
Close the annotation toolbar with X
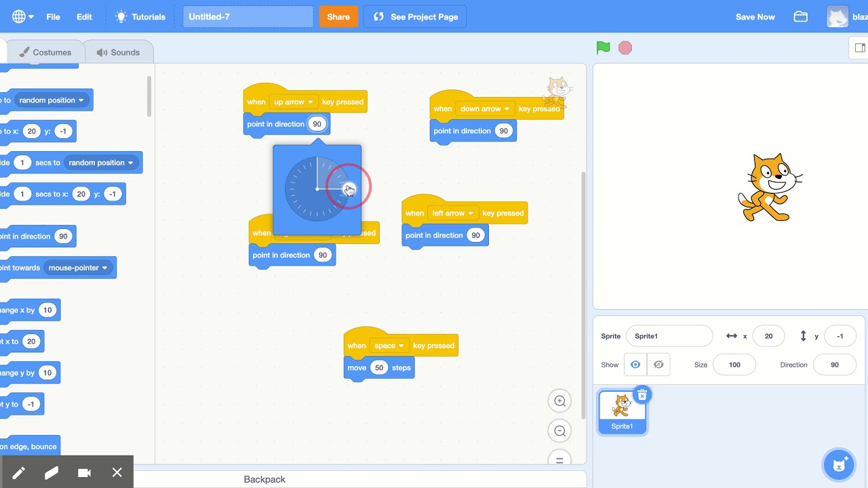(x=117, y=473)
